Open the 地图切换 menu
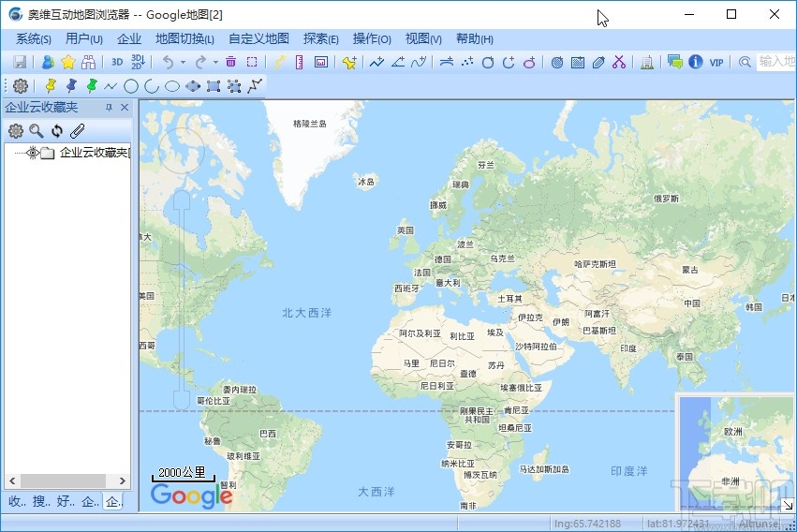Image resolution: width=797 pixels, height=532 pixels. 184,38
